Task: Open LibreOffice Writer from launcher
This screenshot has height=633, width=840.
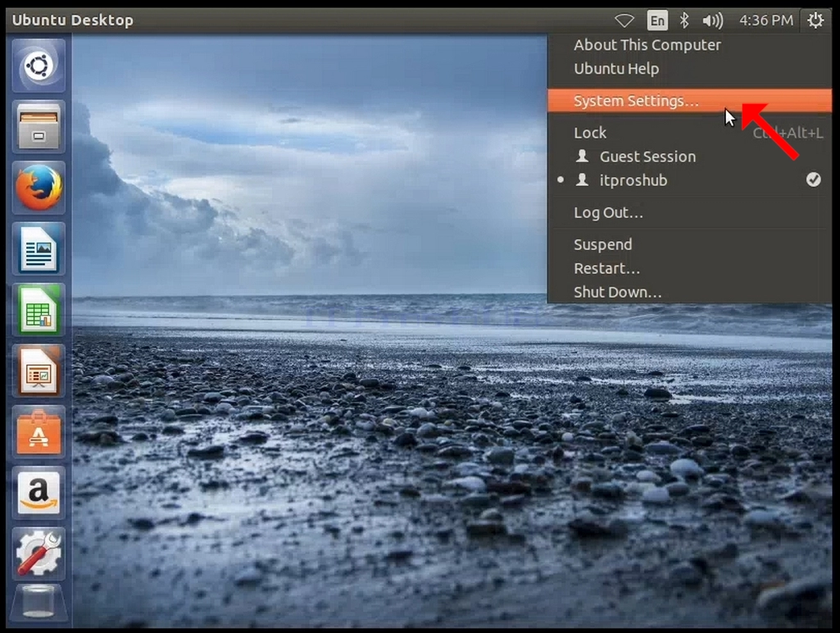Action: click(39, 249)
